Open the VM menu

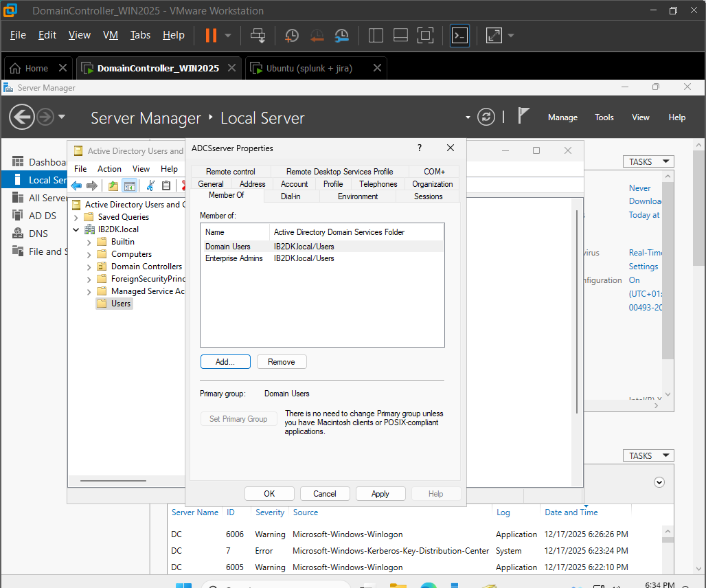(111, 35)
